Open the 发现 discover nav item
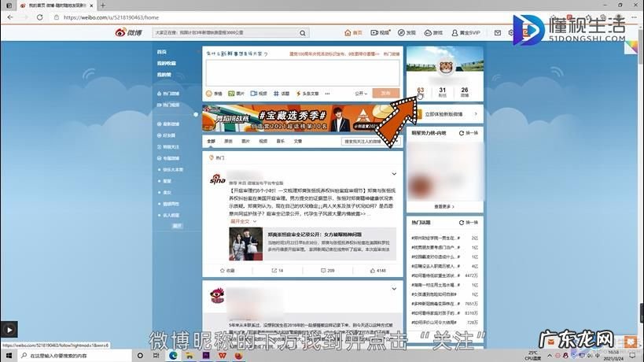The width and height of the screenshot is (644, 362). point(407,32)
